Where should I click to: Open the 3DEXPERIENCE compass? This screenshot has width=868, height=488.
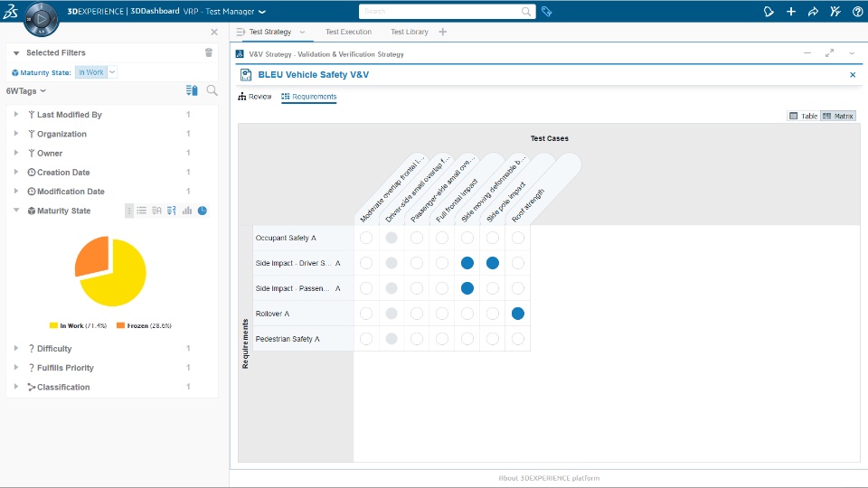pyautogui.click(x=41, y=18)
